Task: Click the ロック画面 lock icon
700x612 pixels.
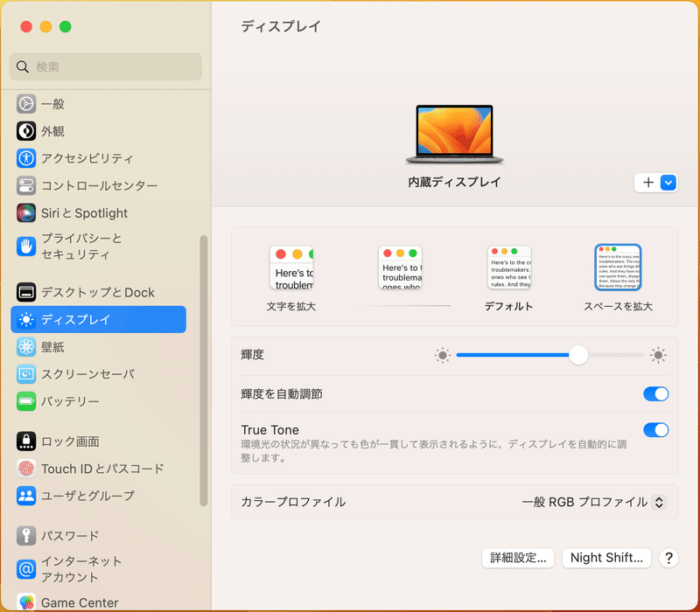Action: coord(26,442)
